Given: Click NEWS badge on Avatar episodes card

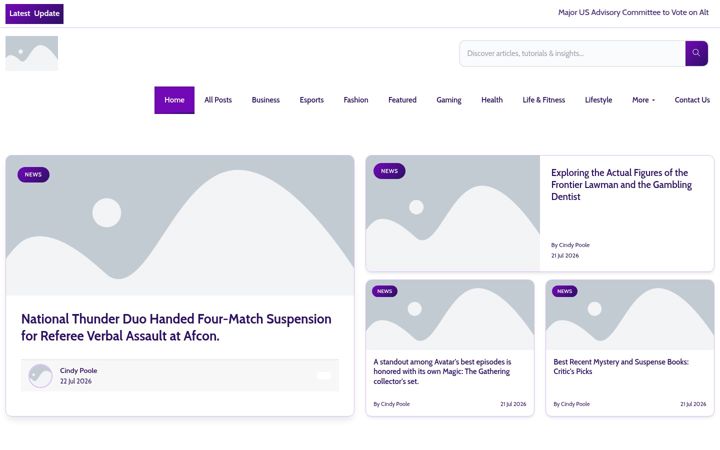Looking at the screenshot, I should click(385, 291).
